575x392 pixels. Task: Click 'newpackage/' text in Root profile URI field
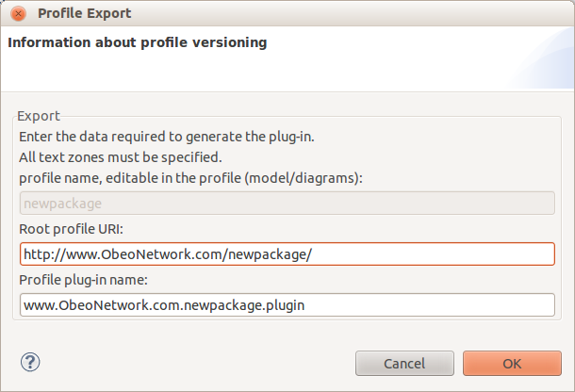270,254
